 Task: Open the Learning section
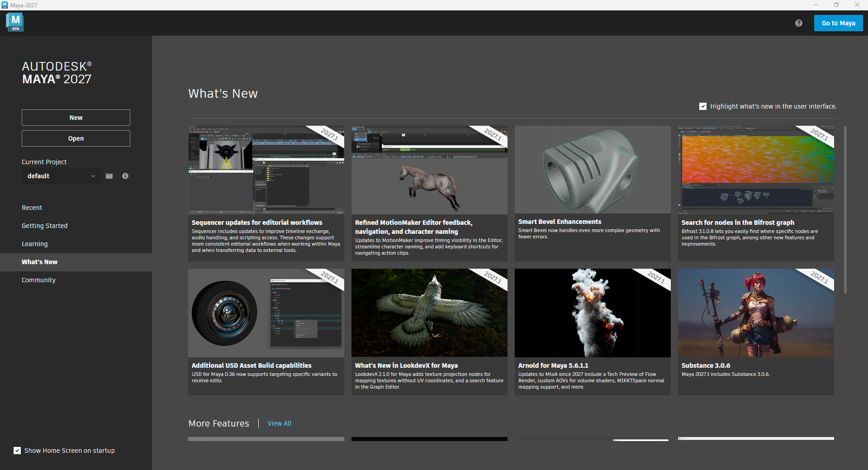point(34,244)
